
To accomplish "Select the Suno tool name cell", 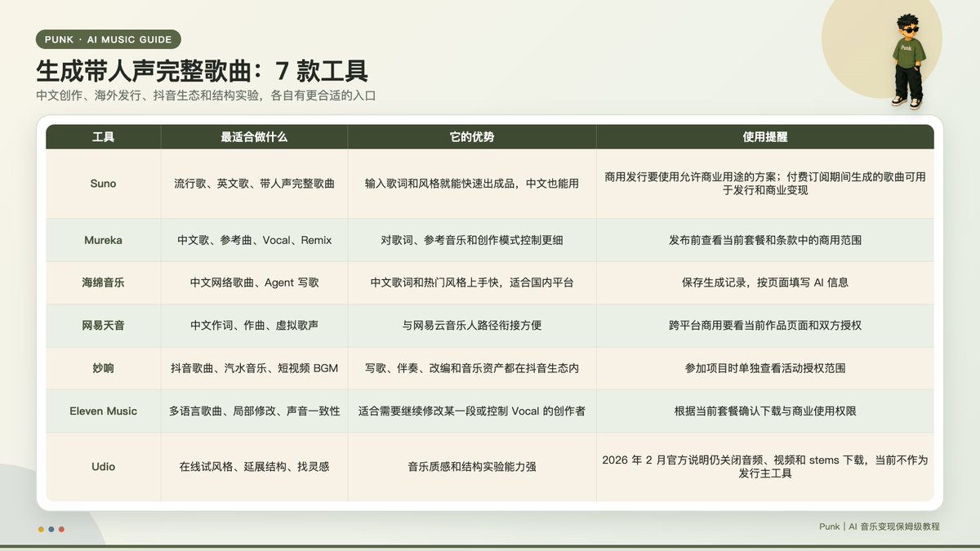I will click(104, 184).
